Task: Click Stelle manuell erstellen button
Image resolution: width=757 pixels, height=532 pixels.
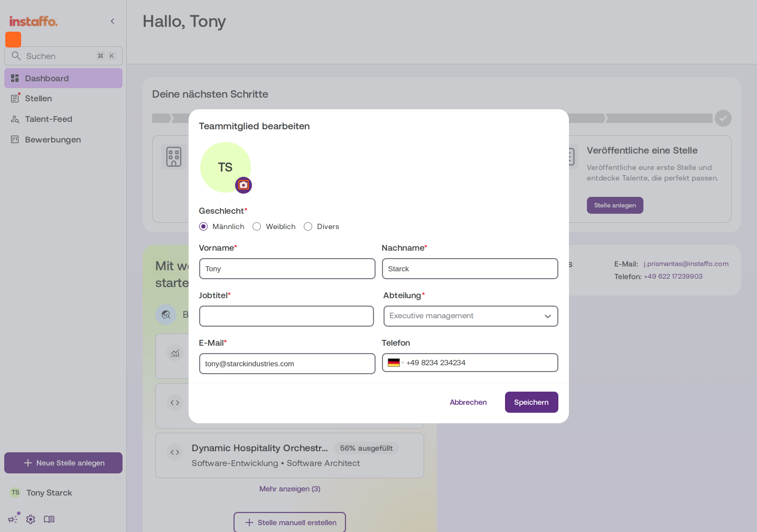Action: (290, 522)
